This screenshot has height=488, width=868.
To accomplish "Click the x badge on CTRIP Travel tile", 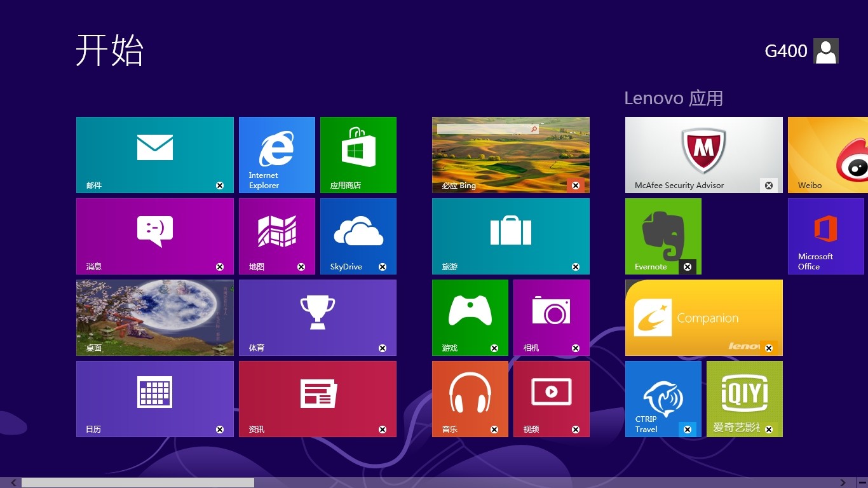I will point(688,430).
